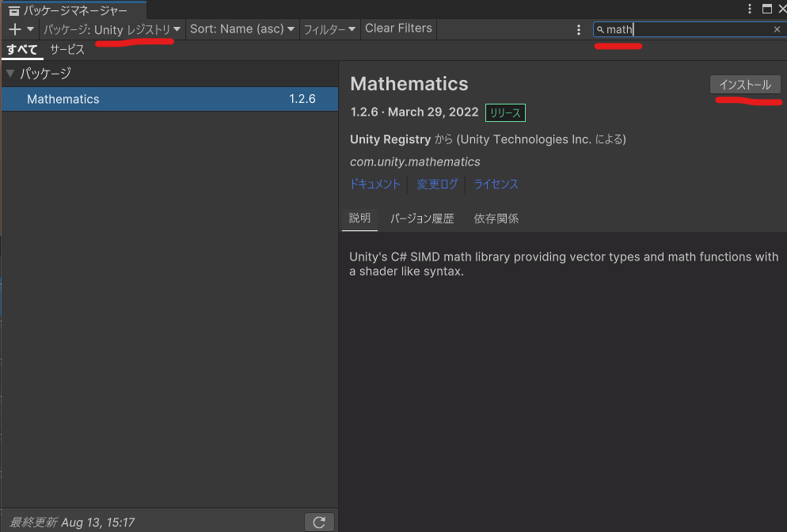Clear the search field with X icon

tap(777, 29)
